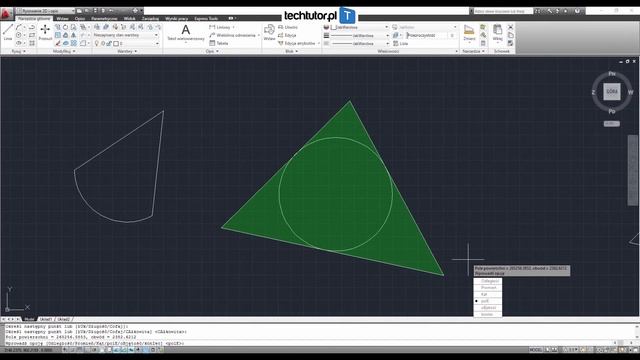Switch to the Układ1 layout tab
This screenshot has width=640, height=360.
click(46, 319)
